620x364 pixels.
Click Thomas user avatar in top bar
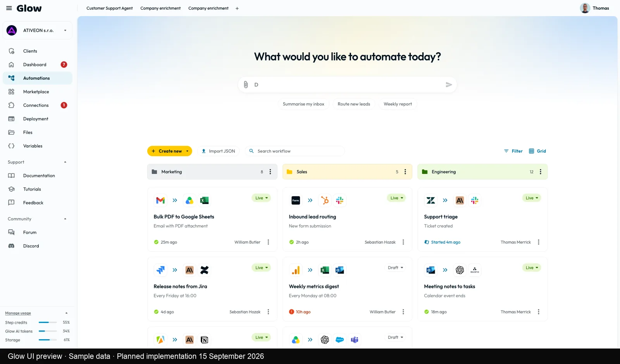pos(585,8)
